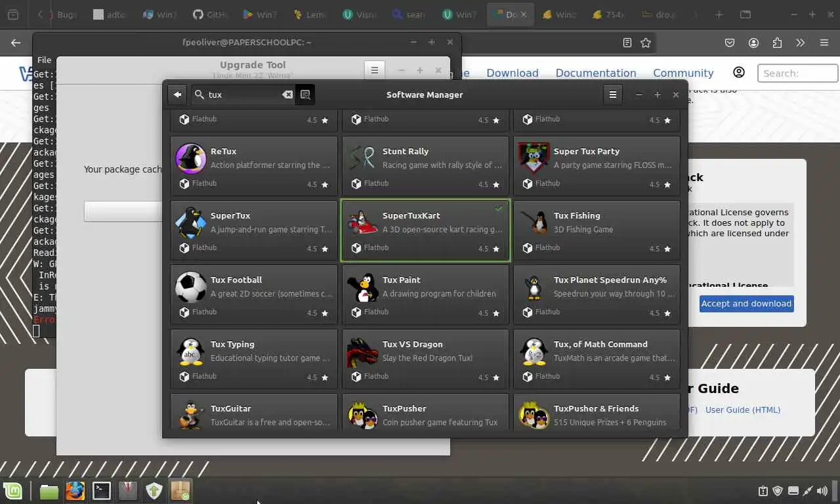Open the Pocket icon in browser toolbar

[730, 43]
